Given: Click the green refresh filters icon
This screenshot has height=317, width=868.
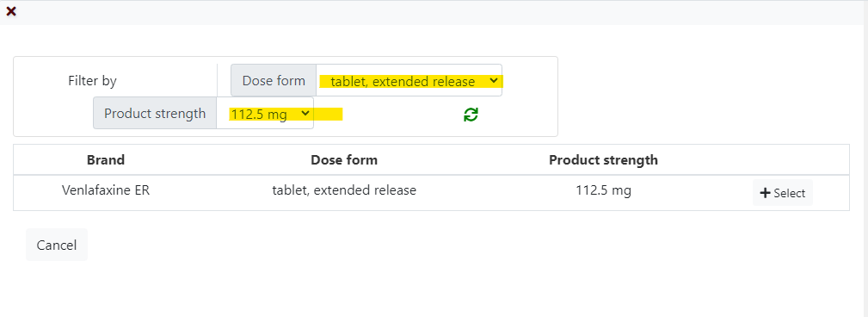Looking at the screenshot, I should [x=471, y=115].
